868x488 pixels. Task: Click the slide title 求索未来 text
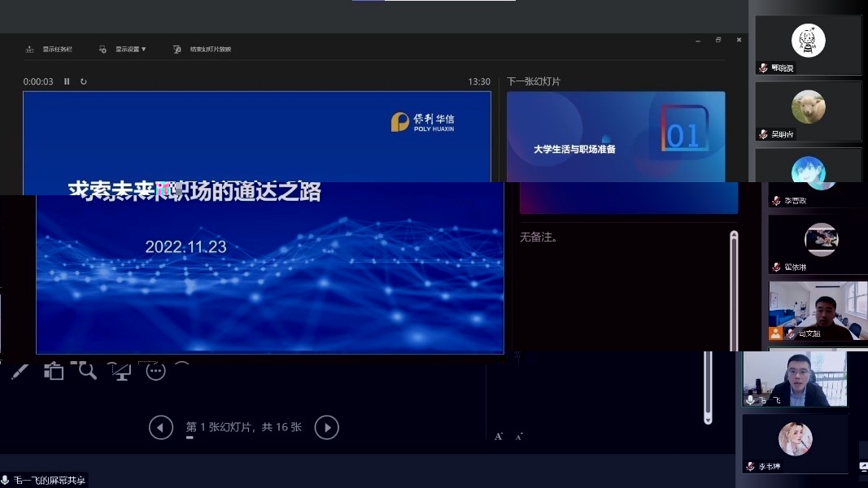pos(194,191)
